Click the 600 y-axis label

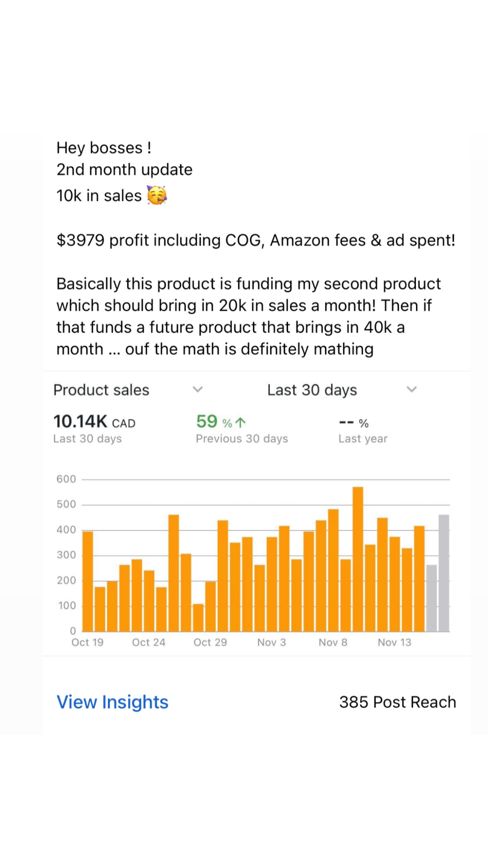click(66, 479)
